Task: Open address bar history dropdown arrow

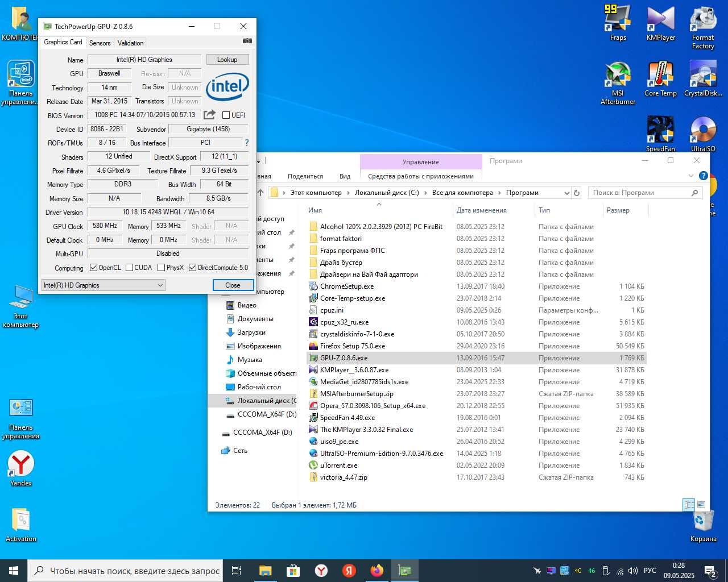Action: point(566,193)
